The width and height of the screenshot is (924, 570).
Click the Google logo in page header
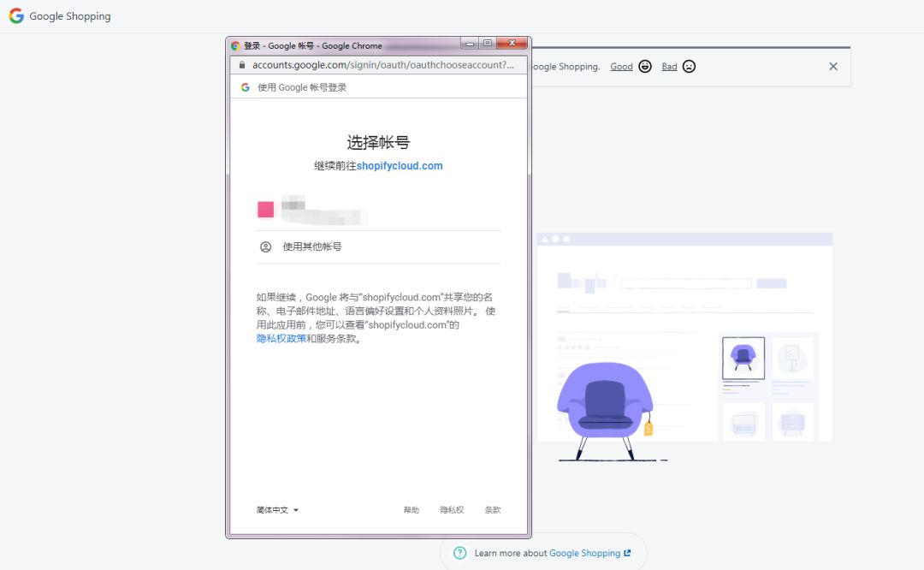coord(16,16)
